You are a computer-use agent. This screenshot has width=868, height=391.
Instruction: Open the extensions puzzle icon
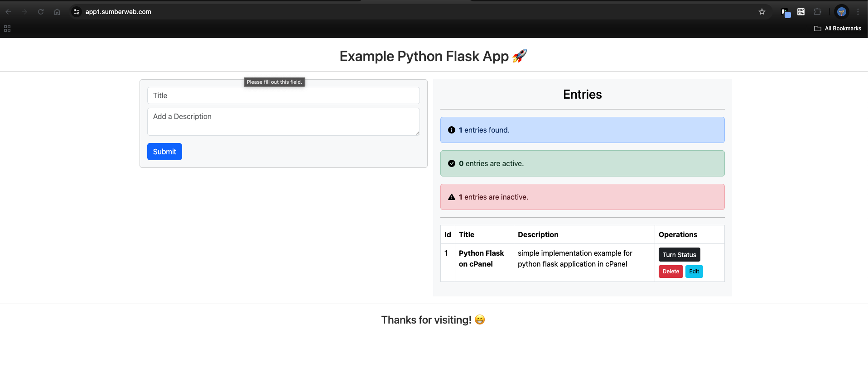[817, 12]
